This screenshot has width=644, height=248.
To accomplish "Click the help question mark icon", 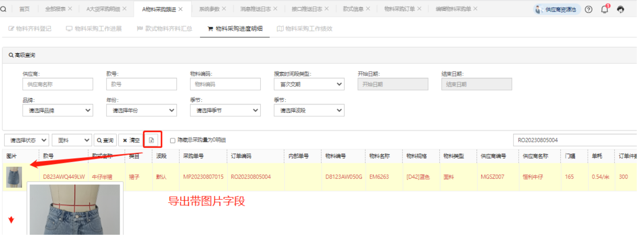I will 588,9.
